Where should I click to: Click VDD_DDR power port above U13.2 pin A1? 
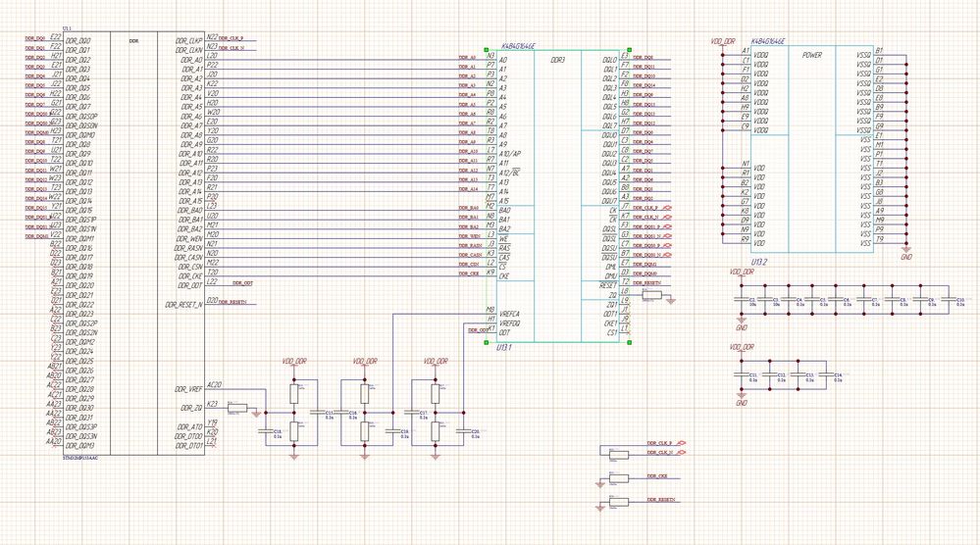(x=723, y=42)
